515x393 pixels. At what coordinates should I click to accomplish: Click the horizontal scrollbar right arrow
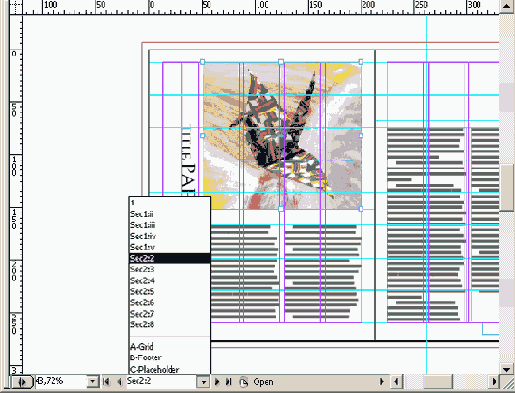[494, 381]
